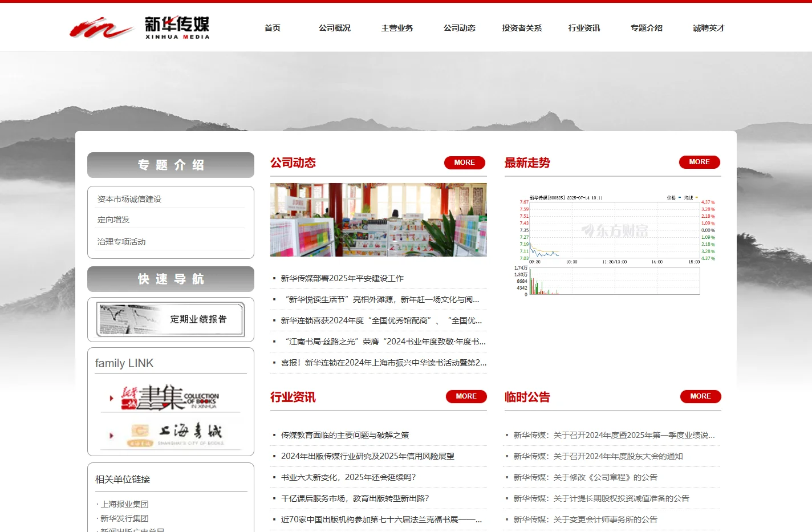Open 定向增发 sidebar link
812x532 pixels.
113,220
